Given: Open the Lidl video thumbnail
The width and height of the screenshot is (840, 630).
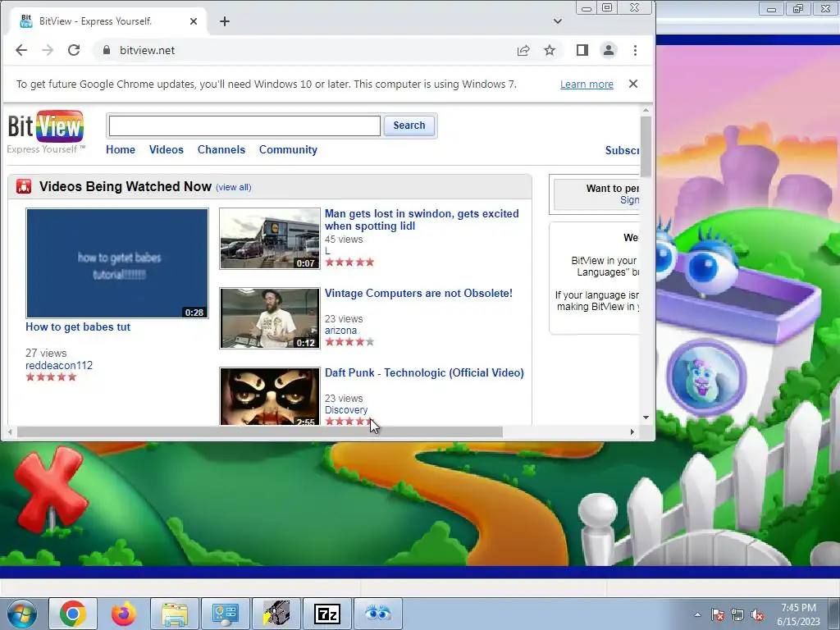Looking at the screenshot, I should (270, 239).
